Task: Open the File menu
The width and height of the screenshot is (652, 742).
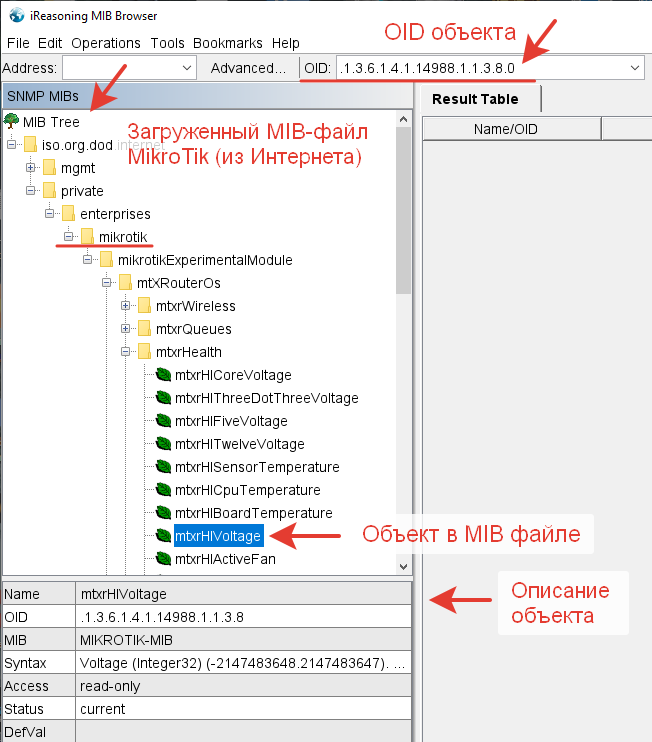Action: [x=18, y=43]
